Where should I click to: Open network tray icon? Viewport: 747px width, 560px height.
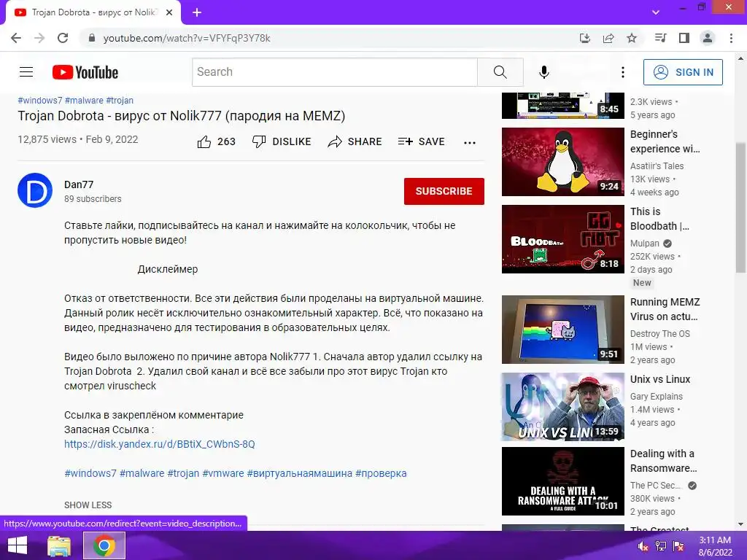(661, 546)
